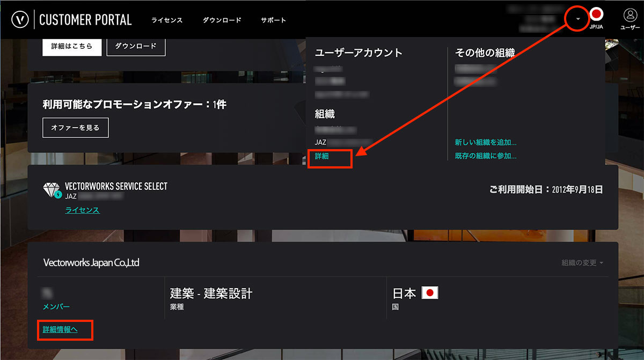Click the Service Select diamond icon

53,190
